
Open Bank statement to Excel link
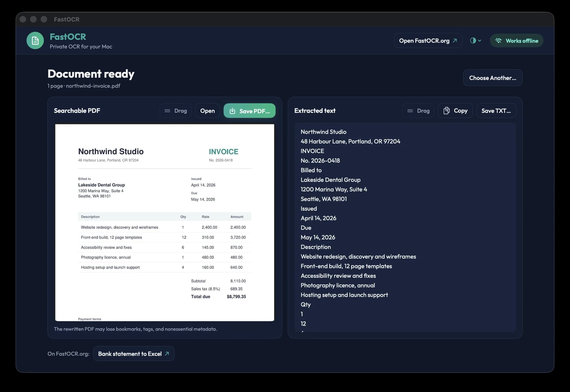coord(134,354)
